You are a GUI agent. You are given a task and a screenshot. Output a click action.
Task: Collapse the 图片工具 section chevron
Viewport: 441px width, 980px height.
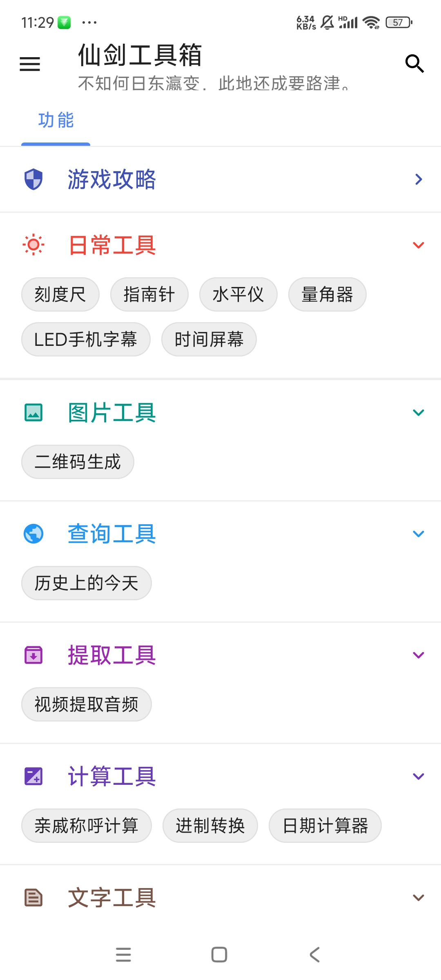tap(419, 412)
